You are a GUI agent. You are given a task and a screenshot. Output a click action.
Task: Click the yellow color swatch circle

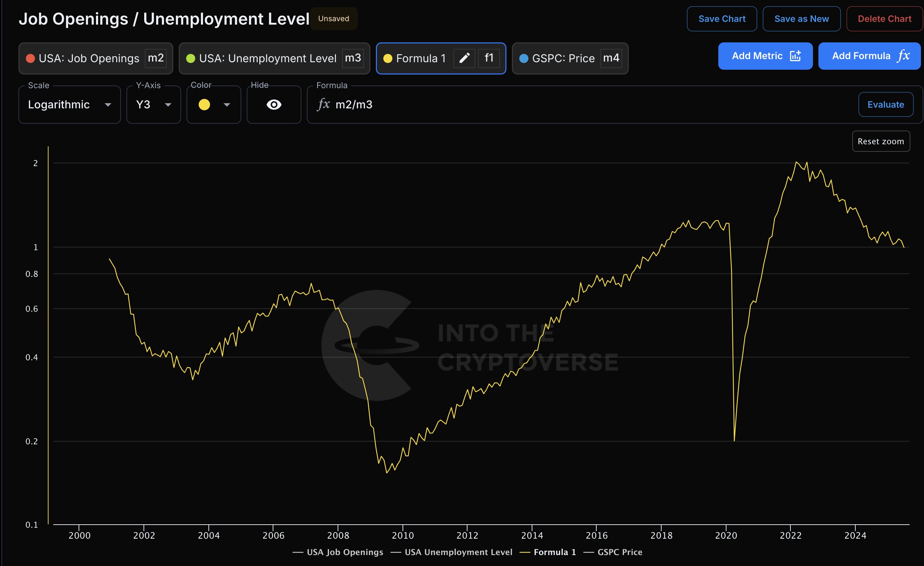click(x=204, y=105)
